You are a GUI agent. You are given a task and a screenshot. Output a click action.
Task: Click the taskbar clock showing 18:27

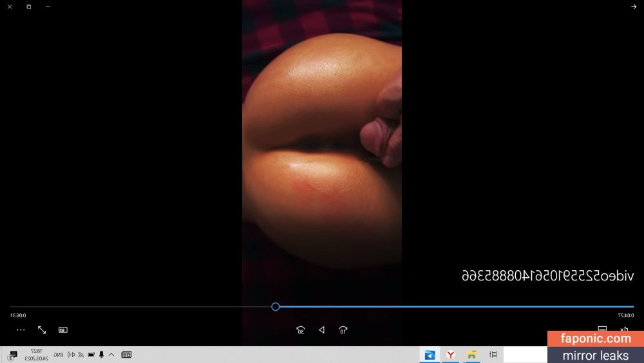coord(37,355)
